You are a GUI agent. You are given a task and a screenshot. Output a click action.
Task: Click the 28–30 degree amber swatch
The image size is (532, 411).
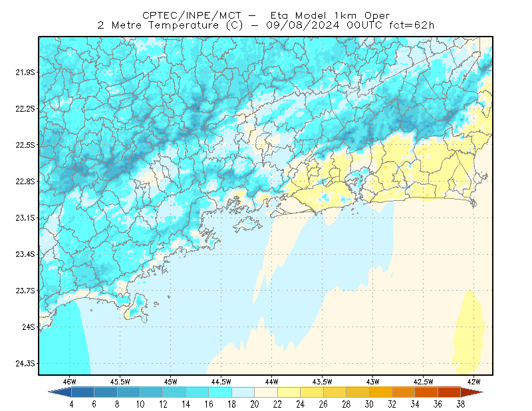[x=358, y=392]
